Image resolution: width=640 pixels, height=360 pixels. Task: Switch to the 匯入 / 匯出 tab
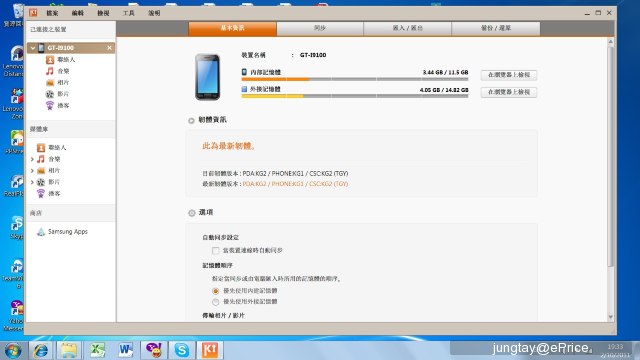pos(407,29)
